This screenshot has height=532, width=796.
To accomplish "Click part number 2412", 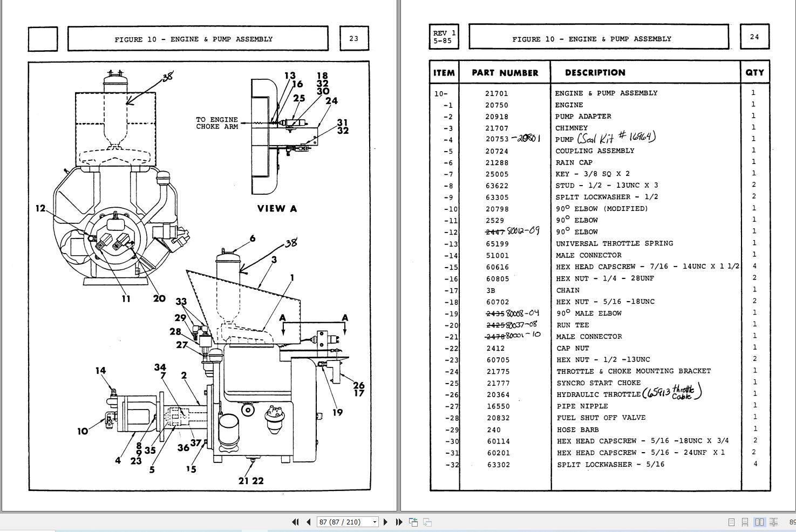I will point(495,349).
